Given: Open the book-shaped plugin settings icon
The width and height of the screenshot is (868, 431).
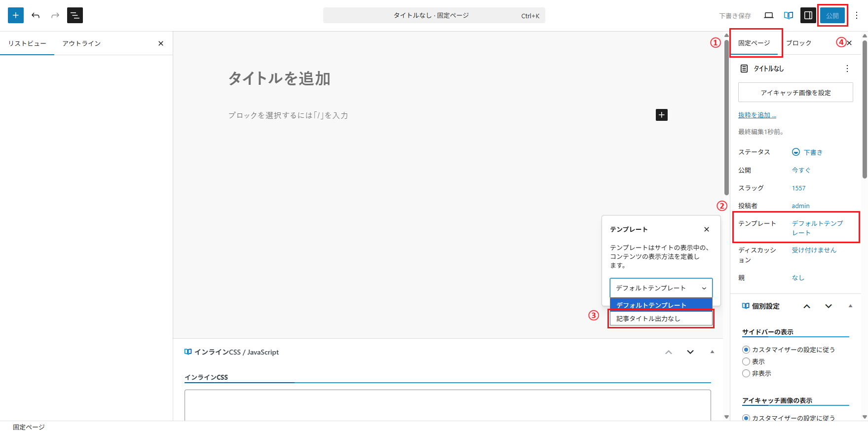Looking at the screenshot, I should click(789, 15).
